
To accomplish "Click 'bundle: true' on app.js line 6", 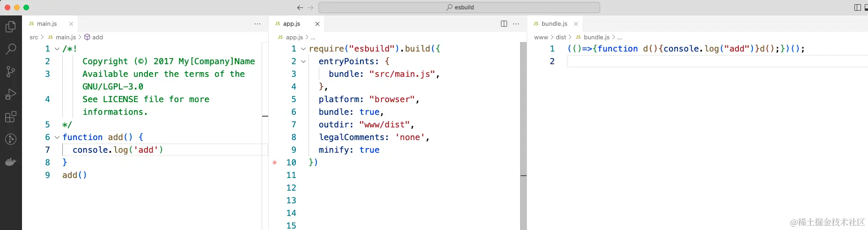I will (x=349, y=112).
